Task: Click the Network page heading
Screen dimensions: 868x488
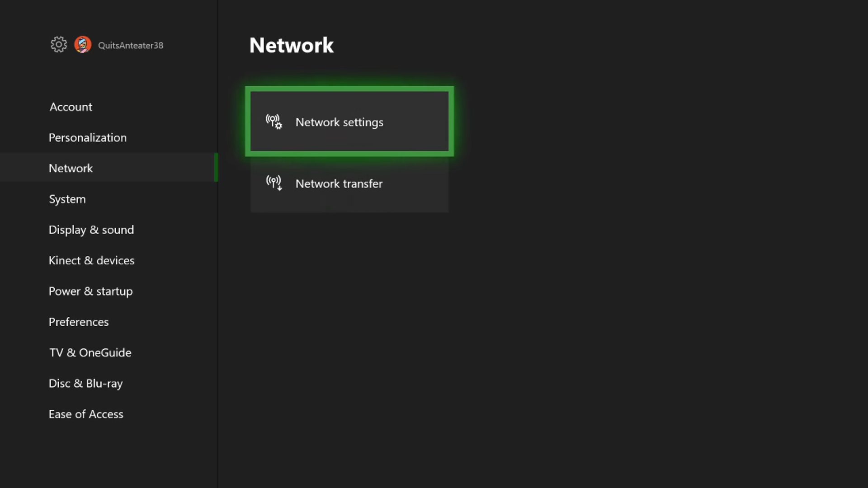Action: point(292,45)
